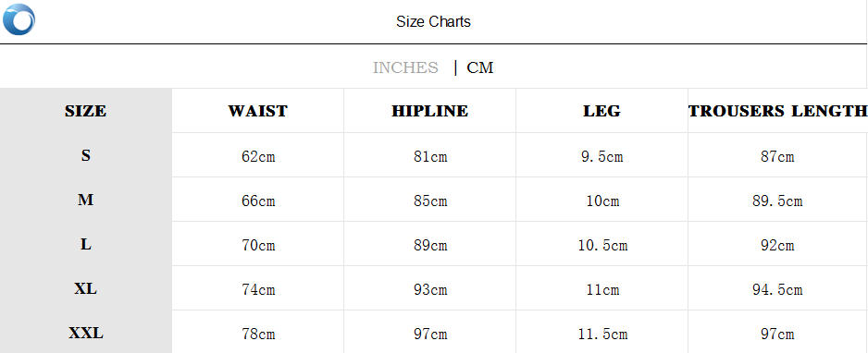Image resolution: width=868 pixels, height=353 pixels.
Task: Click the 85cm hipline cell
Action: point(430,201)
